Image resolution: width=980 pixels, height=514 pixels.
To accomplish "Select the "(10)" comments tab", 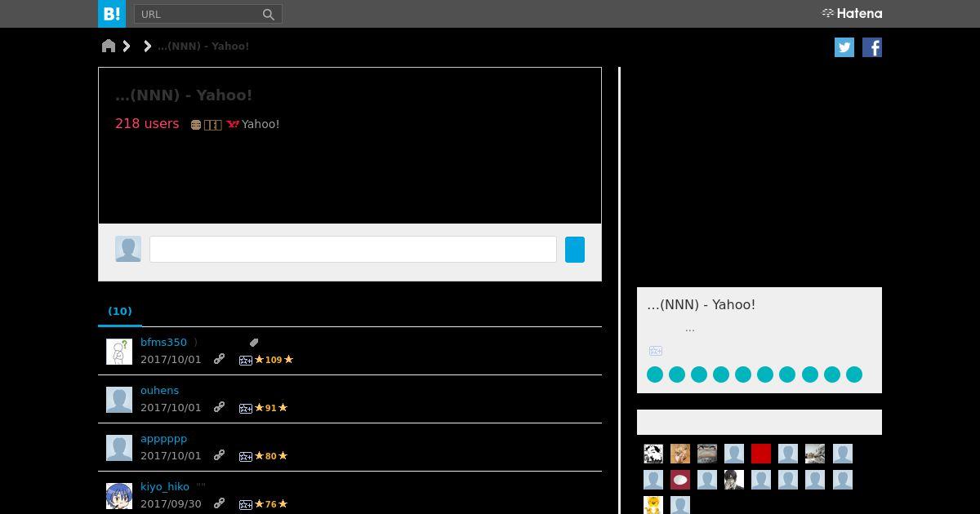I will [x=120, y=311].
